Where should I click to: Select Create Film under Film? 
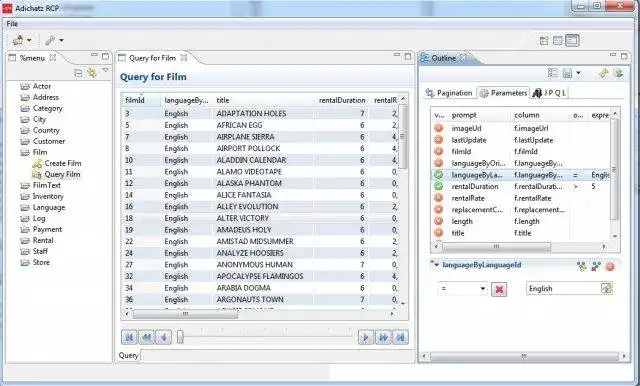62,163
